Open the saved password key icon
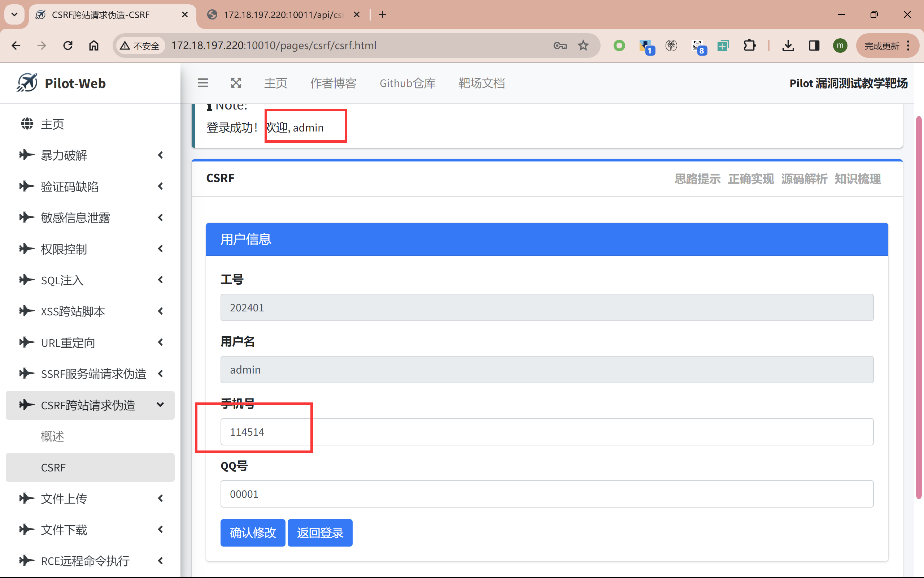Screen dimensions: 924x578 pos(560,46)
